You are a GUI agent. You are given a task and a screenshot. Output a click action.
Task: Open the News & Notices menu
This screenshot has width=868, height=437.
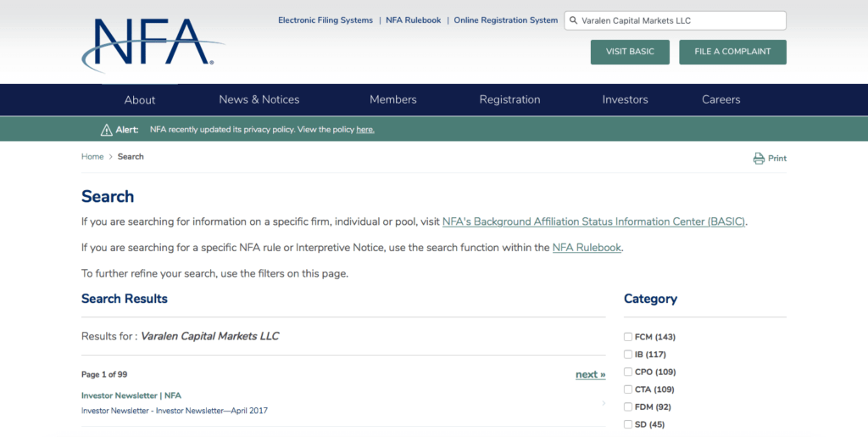click(259, 99)
